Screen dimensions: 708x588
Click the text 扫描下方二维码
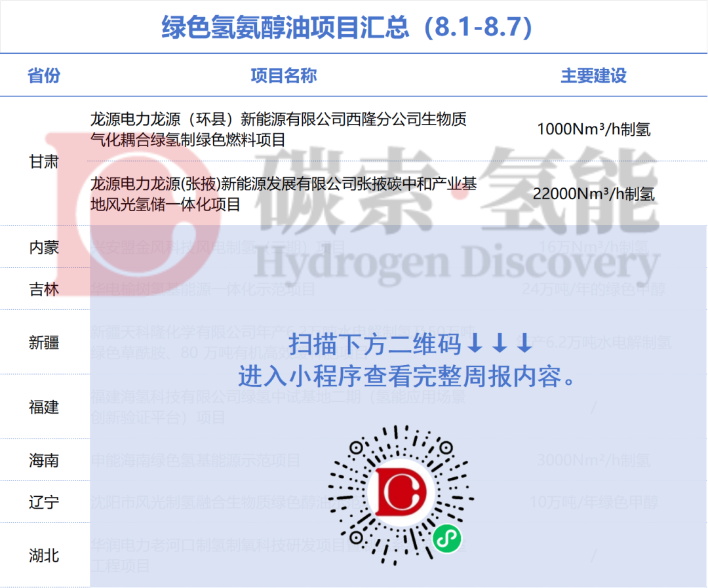tap(375, 345)
